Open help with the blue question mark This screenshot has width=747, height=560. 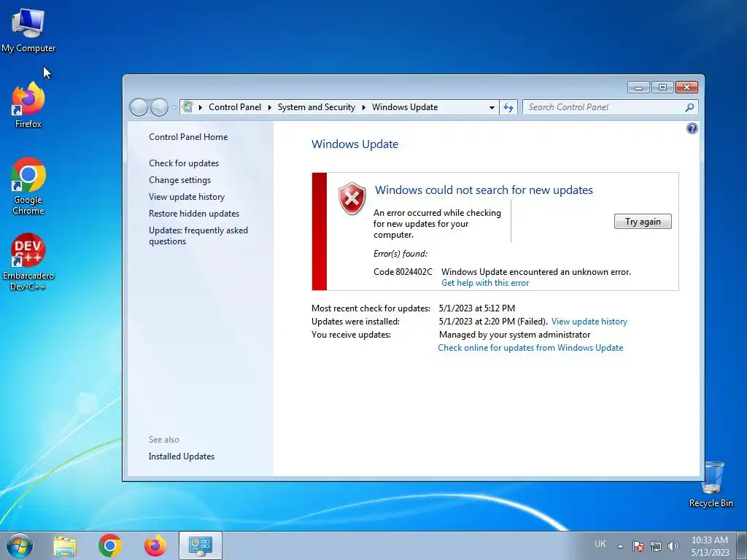pos(692,128)
